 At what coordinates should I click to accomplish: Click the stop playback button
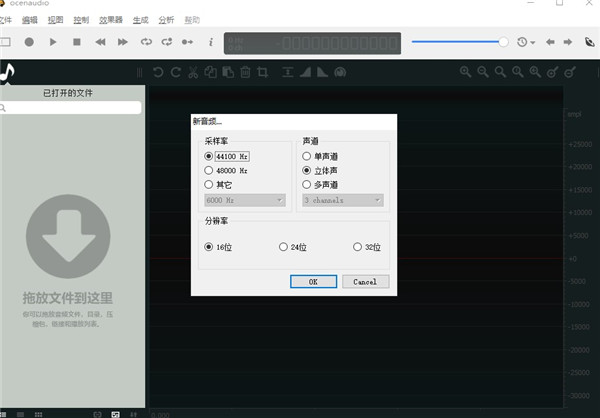pyautogui.click(x=77, y=42)
